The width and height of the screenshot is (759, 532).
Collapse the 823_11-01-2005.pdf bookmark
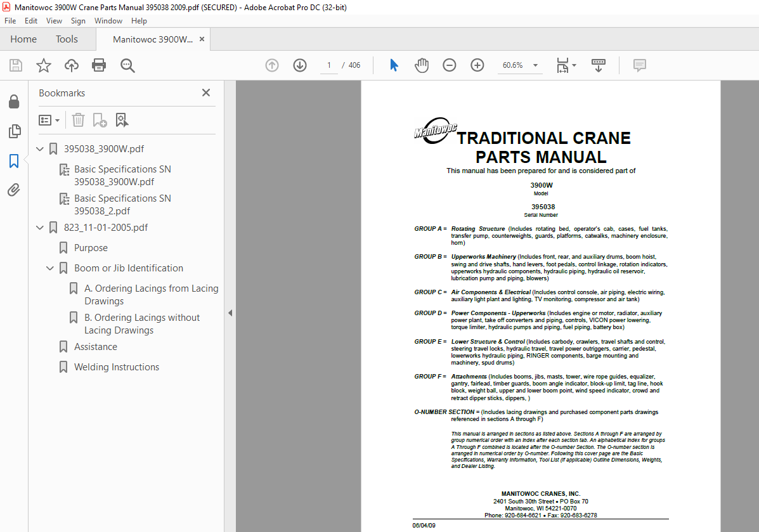click(40, 228)
